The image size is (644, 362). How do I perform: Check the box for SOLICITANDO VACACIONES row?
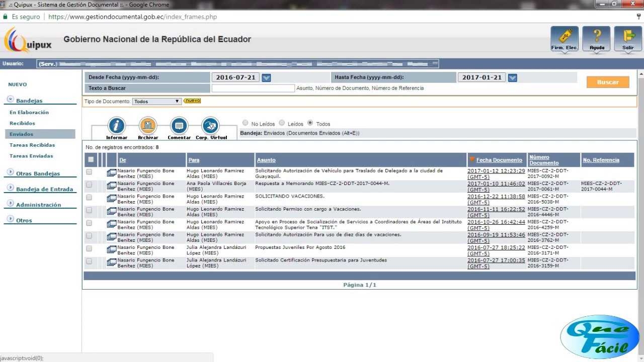(x=89, y=198)
